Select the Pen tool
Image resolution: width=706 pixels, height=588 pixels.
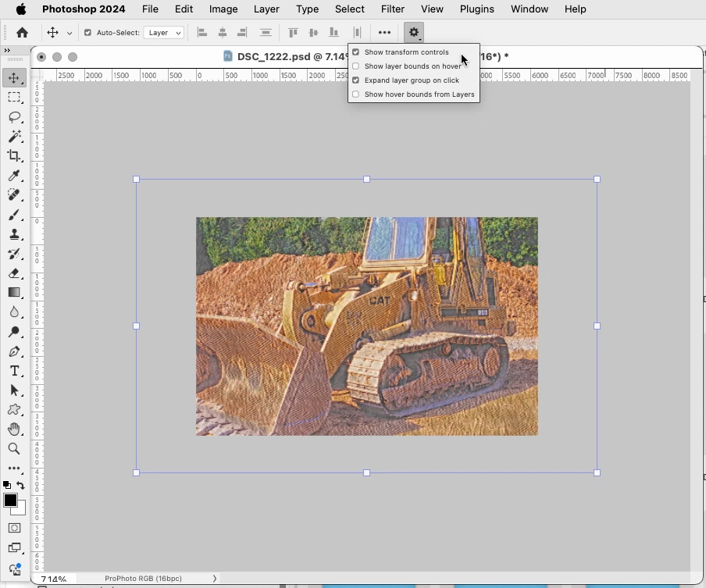14,351
